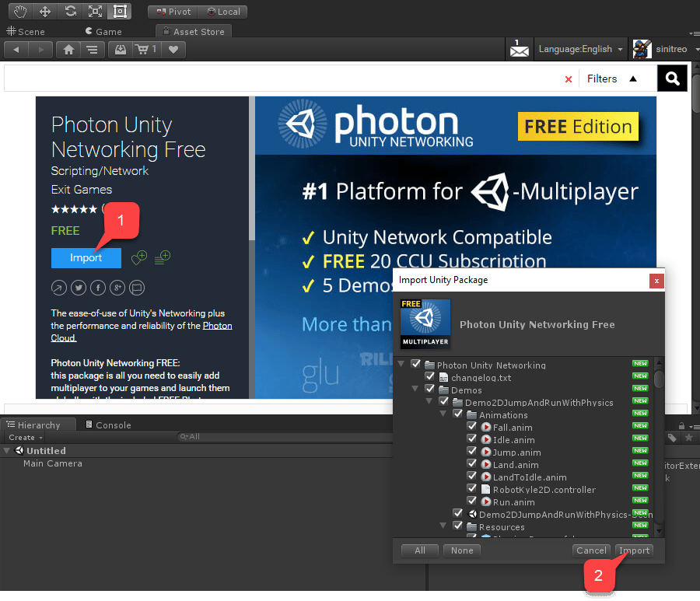Share asset via arrow icon
Image resolution: width=700 pixels, height=601 pixels.
point(59,288)
